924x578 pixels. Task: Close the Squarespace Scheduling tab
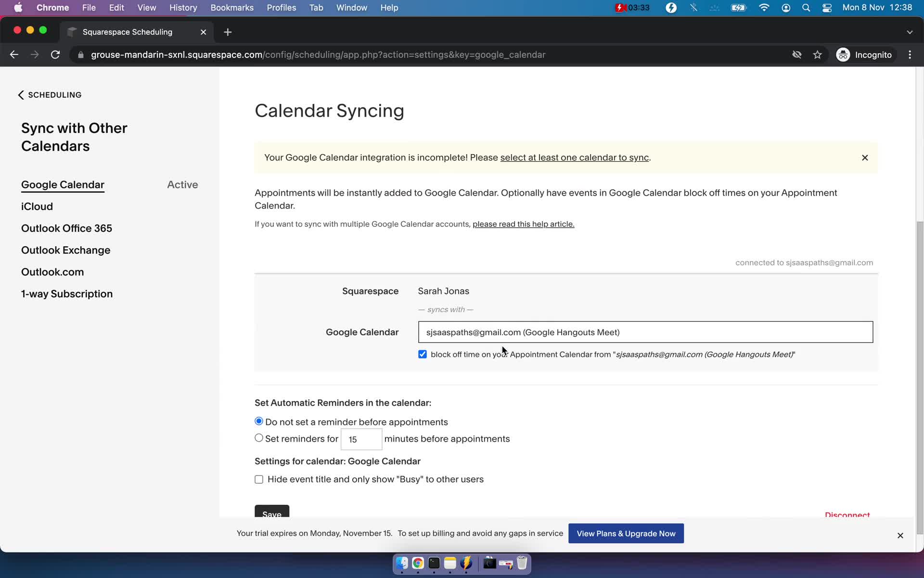coord(203,32)
